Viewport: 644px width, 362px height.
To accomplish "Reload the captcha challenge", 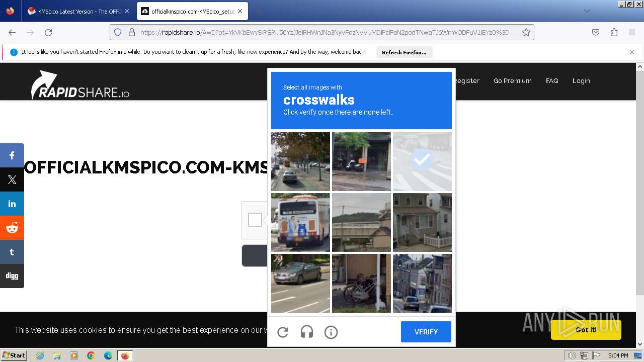I will click(283, 332).
